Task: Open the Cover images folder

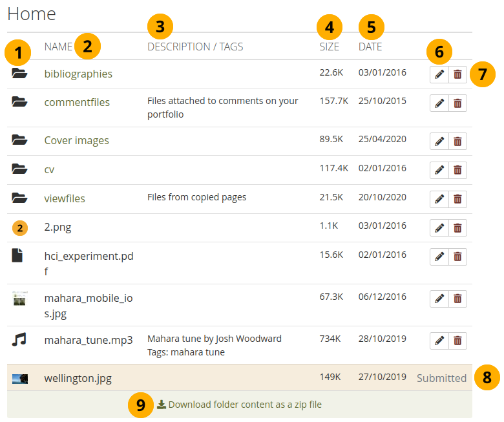Action: click(76, 140)
